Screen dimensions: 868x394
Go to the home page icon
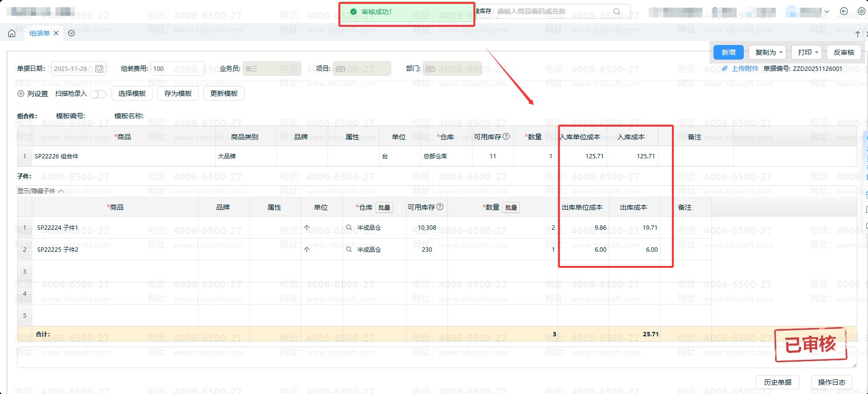tap(12, 33)
